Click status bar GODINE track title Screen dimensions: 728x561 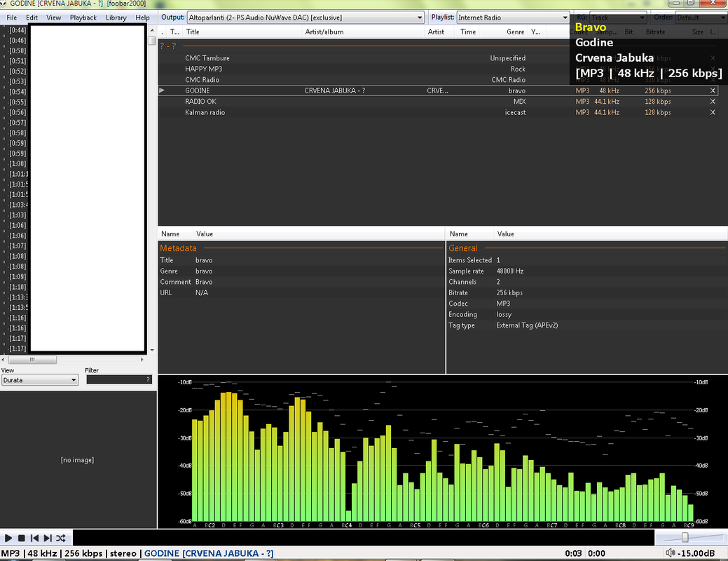[x=209, y=553]
